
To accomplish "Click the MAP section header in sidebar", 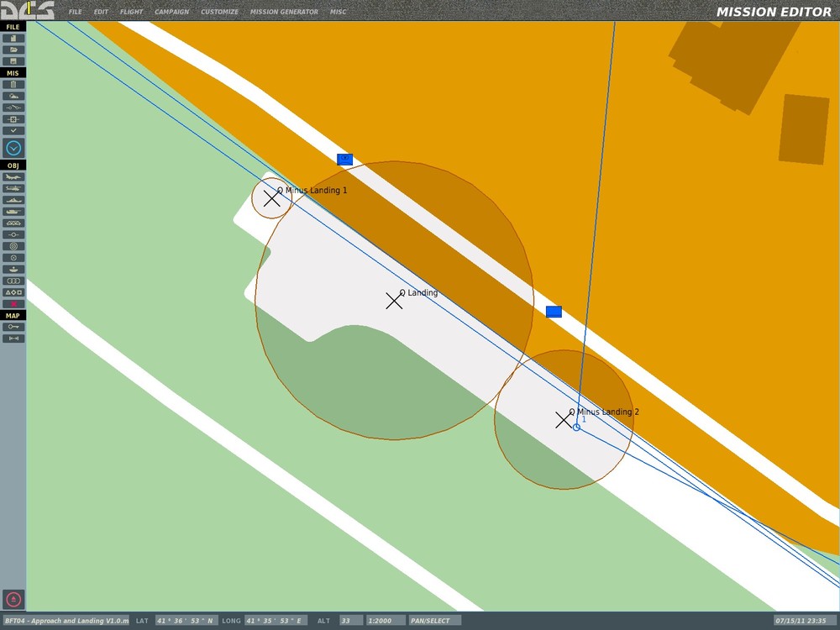I will 13,316.
